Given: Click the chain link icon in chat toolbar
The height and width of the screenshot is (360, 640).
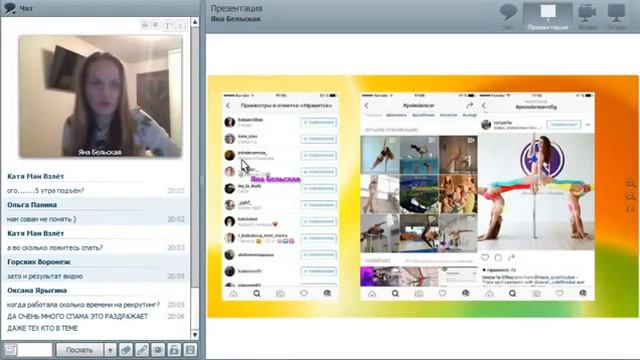Looking at the screenshot, I should click(142, 350).
